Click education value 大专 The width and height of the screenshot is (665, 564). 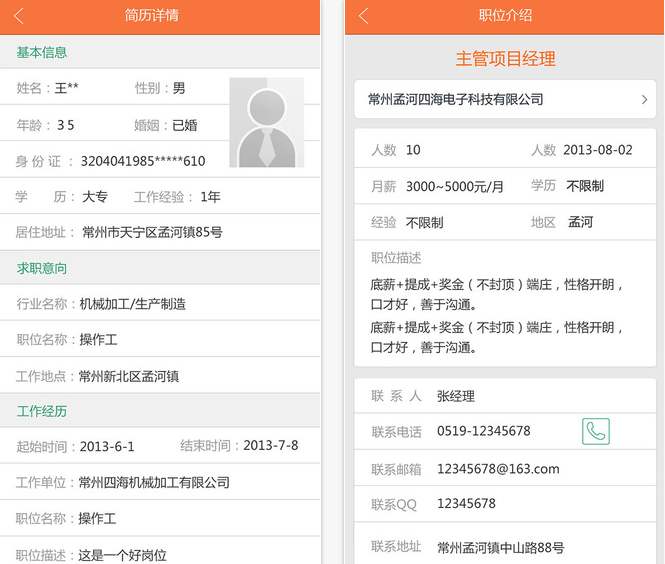pyautogui.click(x=95, y=197)
